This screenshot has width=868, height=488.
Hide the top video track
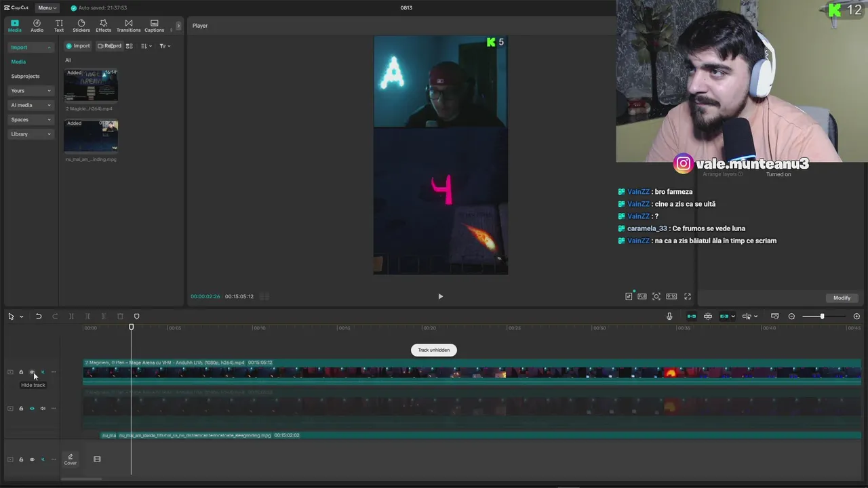[32, 372]
